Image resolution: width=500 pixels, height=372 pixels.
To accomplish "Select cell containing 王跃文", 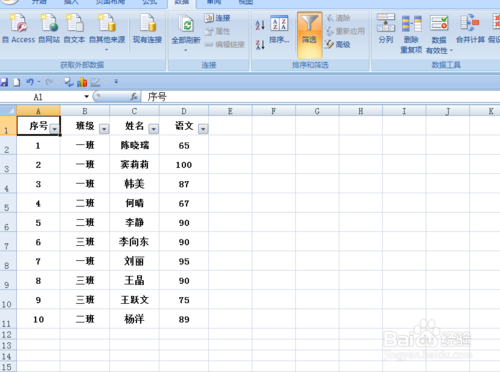I will [134, 300].
